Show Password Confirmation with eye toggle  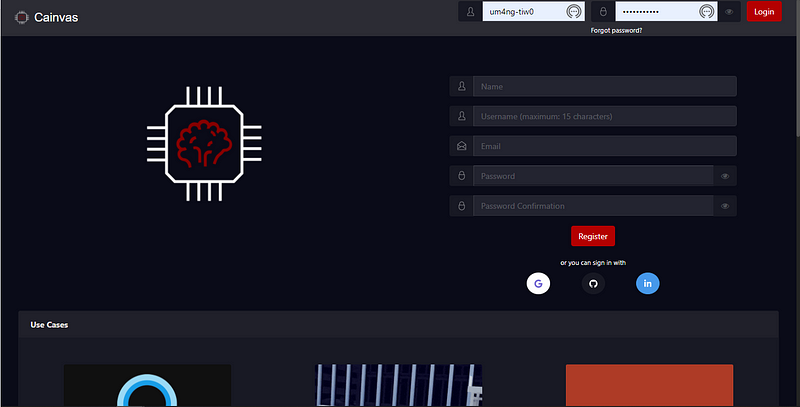(725, 206)
